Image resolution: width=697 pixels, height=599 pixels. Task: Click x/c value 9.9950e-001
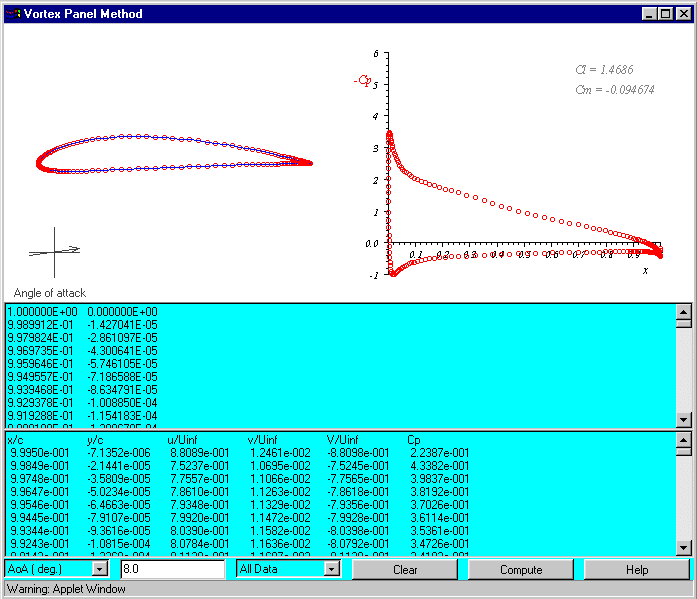tap(40, 453)
